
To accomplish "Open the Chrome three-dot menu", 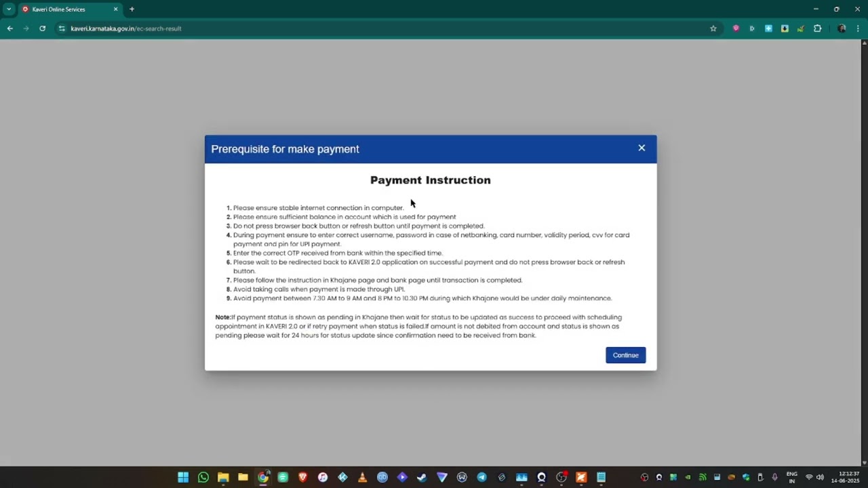I will [x=858, y=28].
